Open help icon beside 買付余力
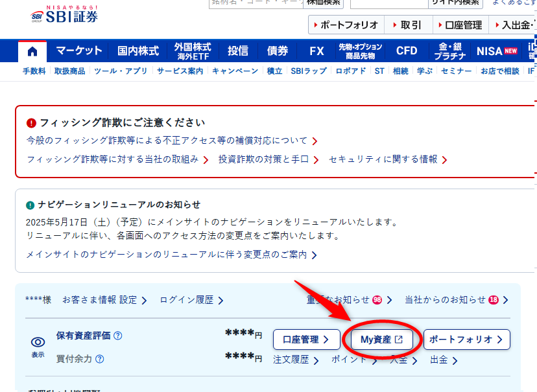Viewport: 537px width, 392px height. (x=100, y=359)
